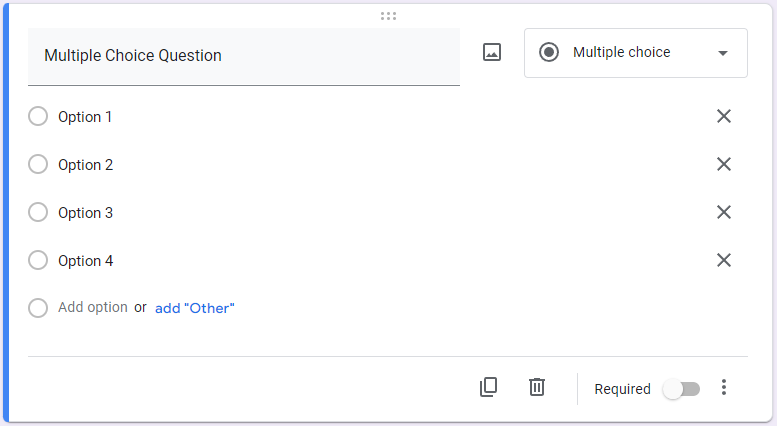This screenshot has width=777, height=426.
Task: Delete the question using the trash icon
Action: tap(537, 387)
